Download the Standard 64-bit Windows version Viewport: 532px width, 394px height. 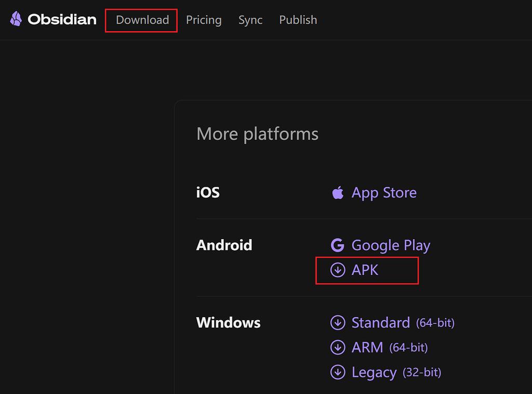(x=381, y=322)
